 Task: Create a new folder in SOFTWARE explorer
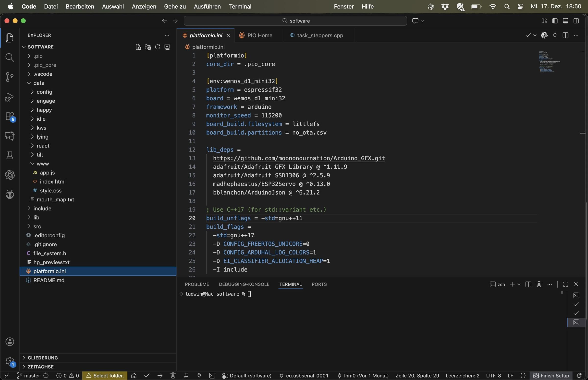coord(148,47)
